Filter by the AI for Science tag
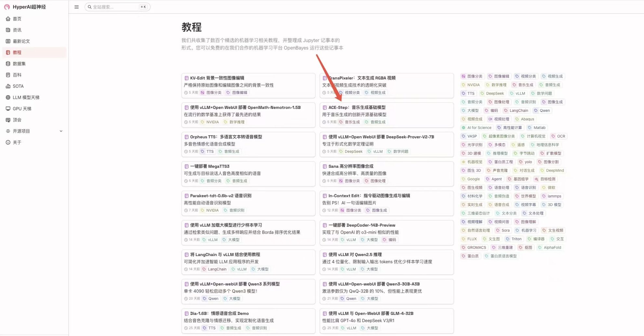 [477, 128]
